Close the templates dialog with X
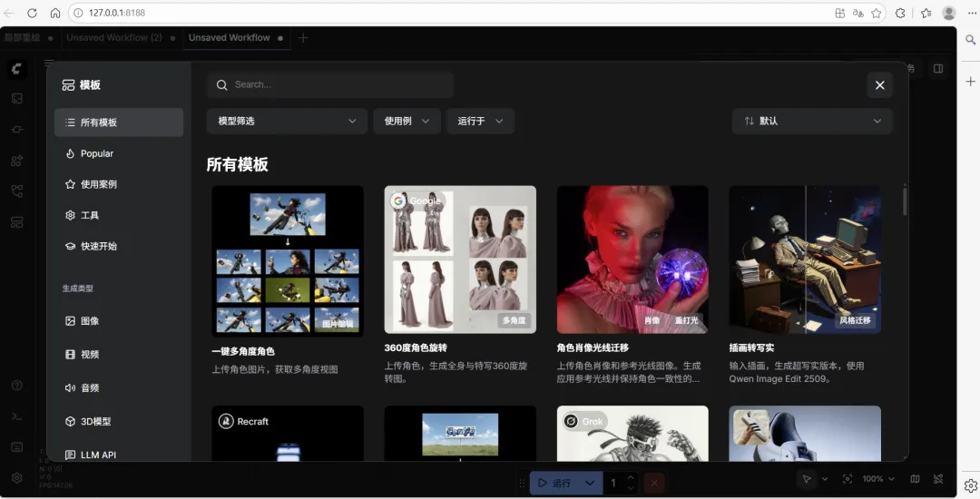This screenshot has height=499, width=980. 880,85
